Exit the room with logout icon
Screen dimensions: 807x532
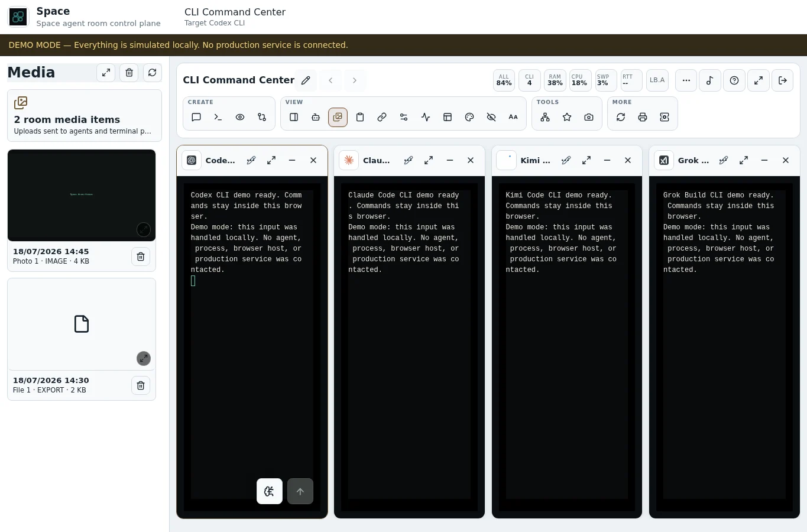coord(783,80)
